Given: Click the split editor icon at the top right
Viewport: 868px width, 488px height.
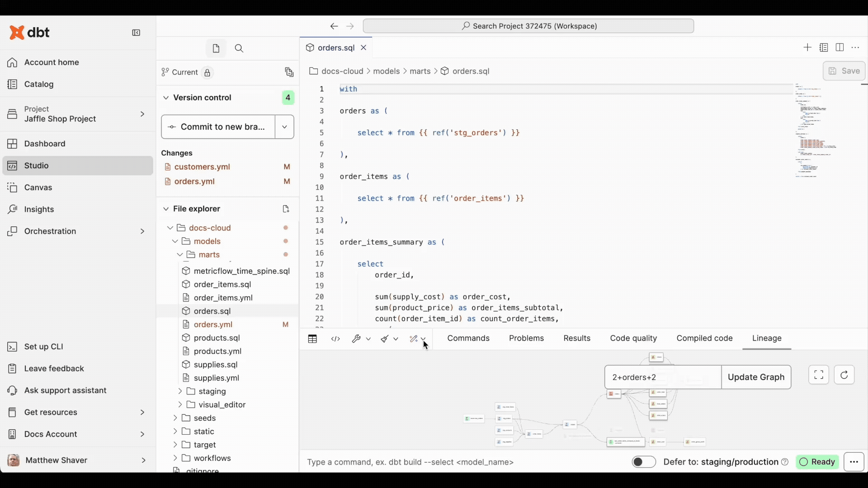Looking at the screenshot, I should 840,47.
